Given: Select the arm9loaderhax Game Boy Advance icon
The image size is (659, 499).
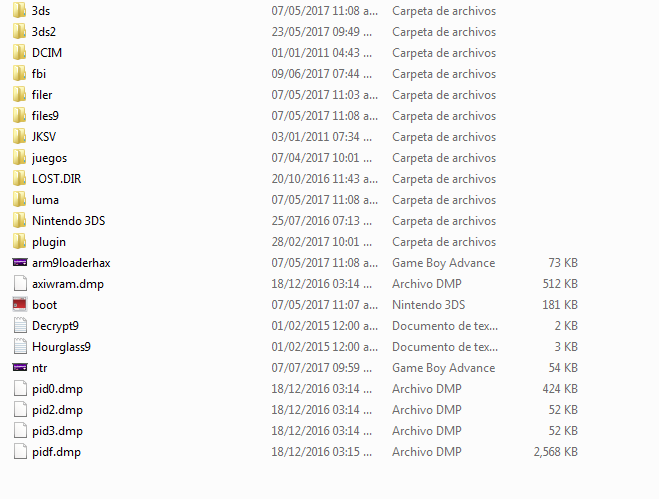Looking at the screenshot, I should (x=20, y=263).
